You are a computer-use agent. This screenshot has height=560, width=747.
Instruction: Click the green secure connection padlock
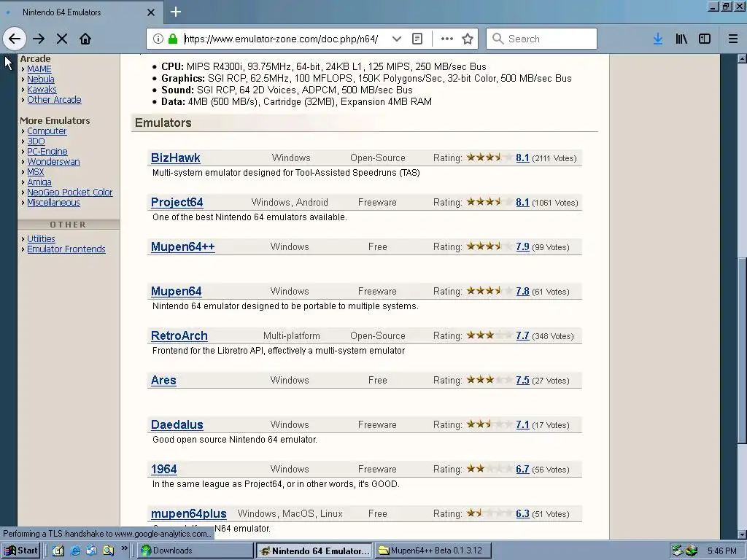[x=173, y=39]
